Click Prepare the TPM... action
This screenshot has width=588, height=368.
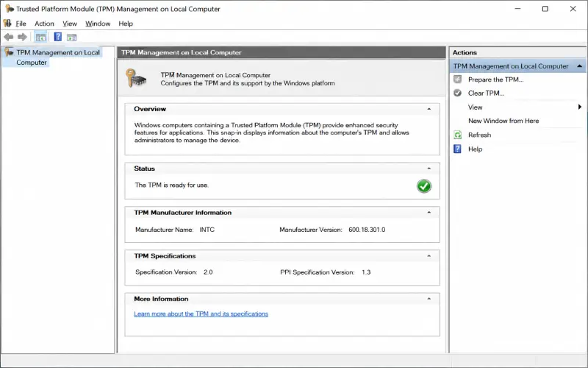[495, 79]
